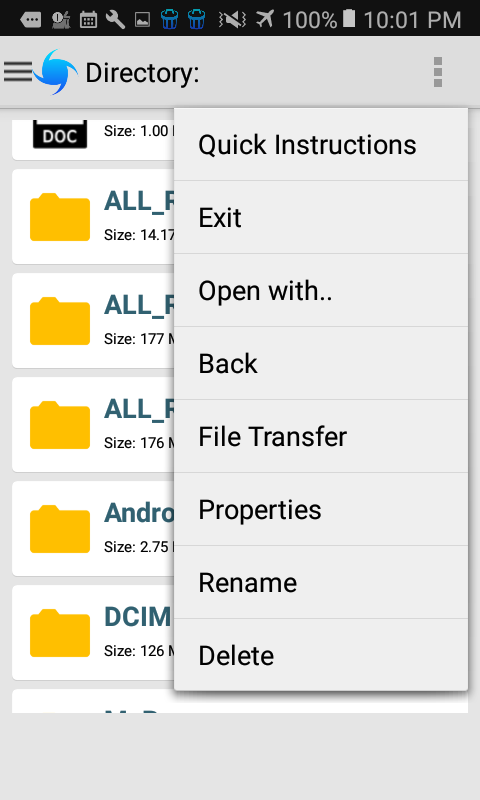This screenshot has height=800, width=480.
Task: Choose Back in the menu
Action: (321, 363)
